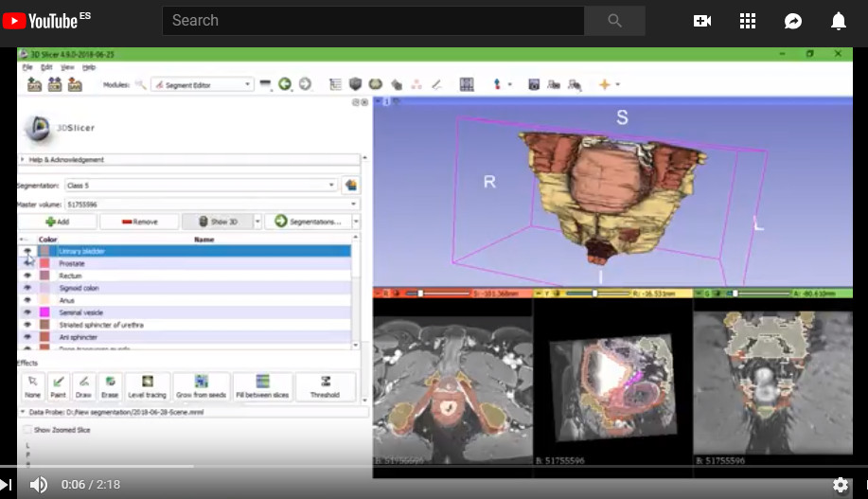Go back to previous module with arrow
Screen dimensions: 868x499
284,84
